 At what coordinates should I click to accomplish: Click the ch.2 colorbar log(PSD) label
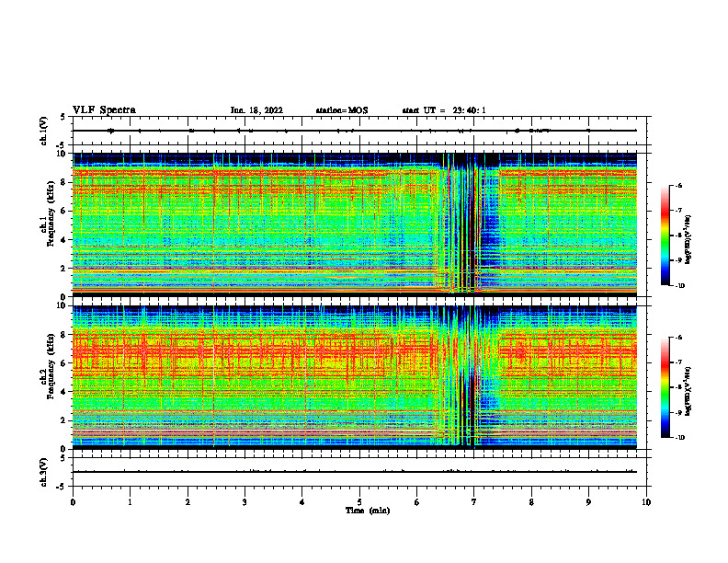coord(689,391)
